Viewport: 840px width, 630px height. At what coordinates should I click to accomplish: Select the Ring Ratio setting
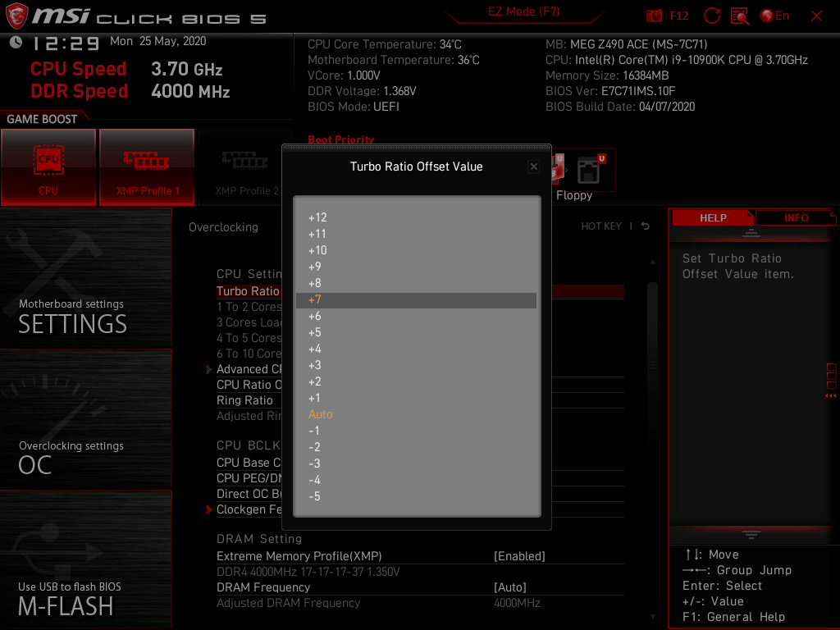click(x=420, y=400)
